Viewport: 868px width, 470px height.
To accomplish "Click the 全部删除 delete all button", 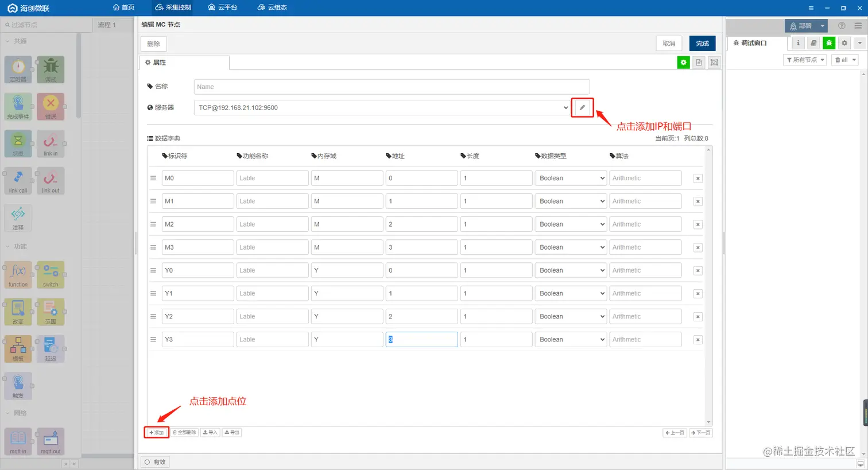I will (x=184, y=433).
